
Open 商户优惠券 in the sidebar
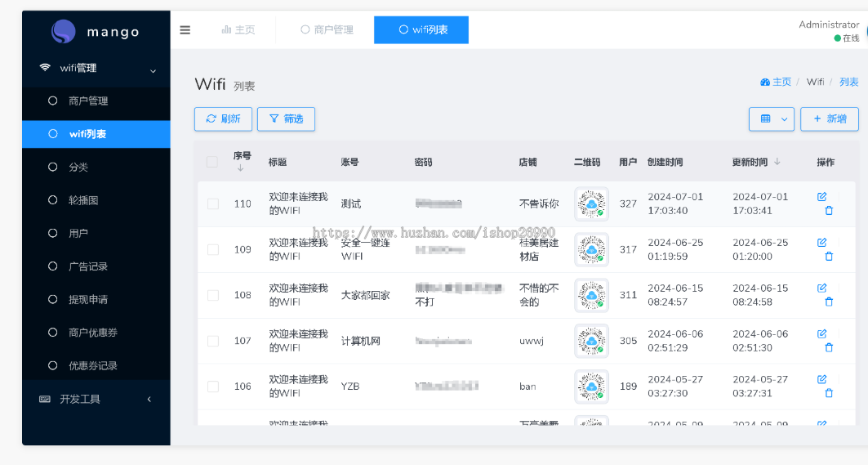96,333
